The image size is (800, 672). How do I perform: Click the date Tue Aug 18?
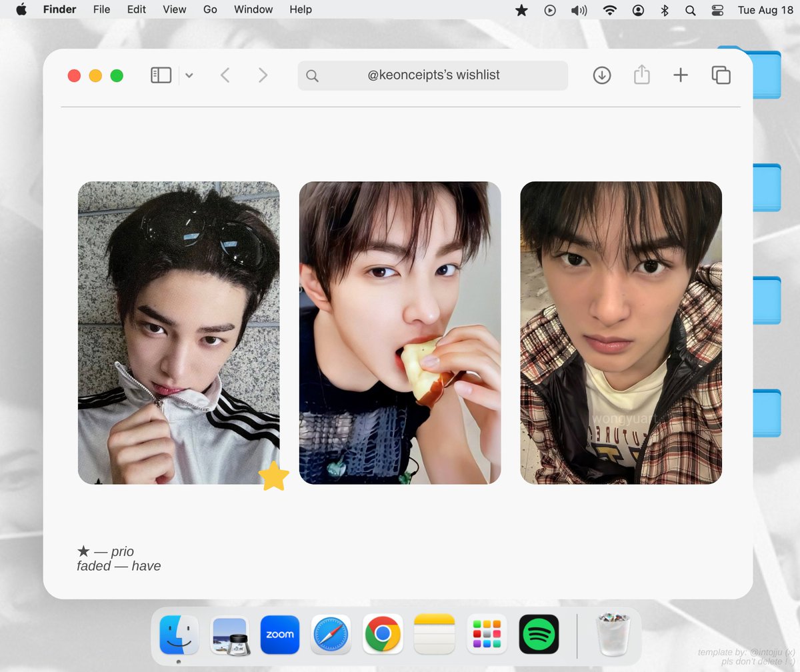click(766, 10)
